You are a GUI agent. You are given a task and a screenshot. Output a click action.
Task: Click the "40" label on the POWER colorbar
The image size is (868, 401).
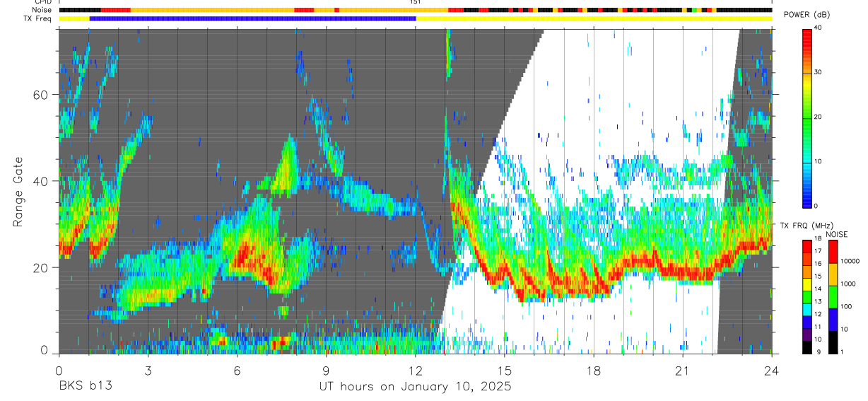818,28
